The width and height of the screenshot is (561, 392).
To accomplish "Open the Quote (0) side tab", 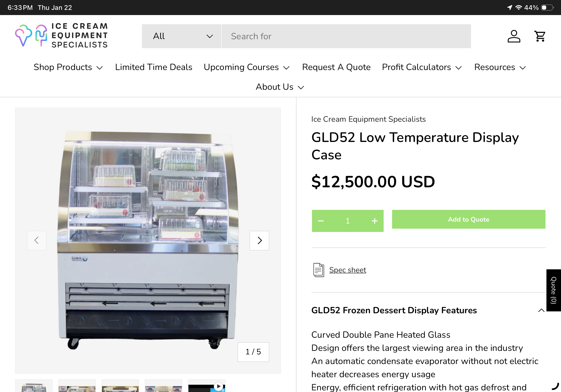I will tap(553, 290).
